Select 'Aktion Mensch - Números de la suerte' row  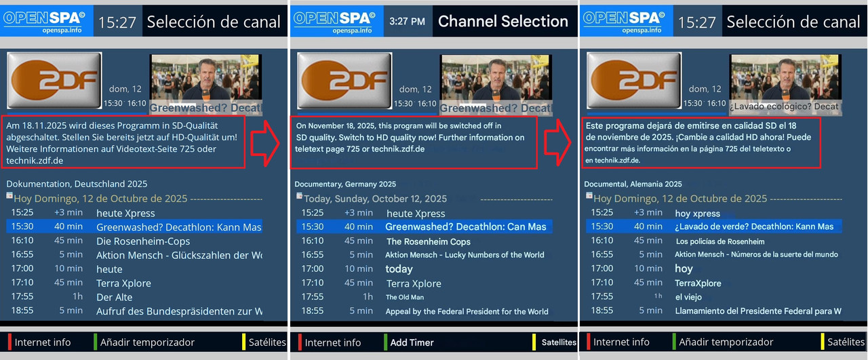point(714,255)
